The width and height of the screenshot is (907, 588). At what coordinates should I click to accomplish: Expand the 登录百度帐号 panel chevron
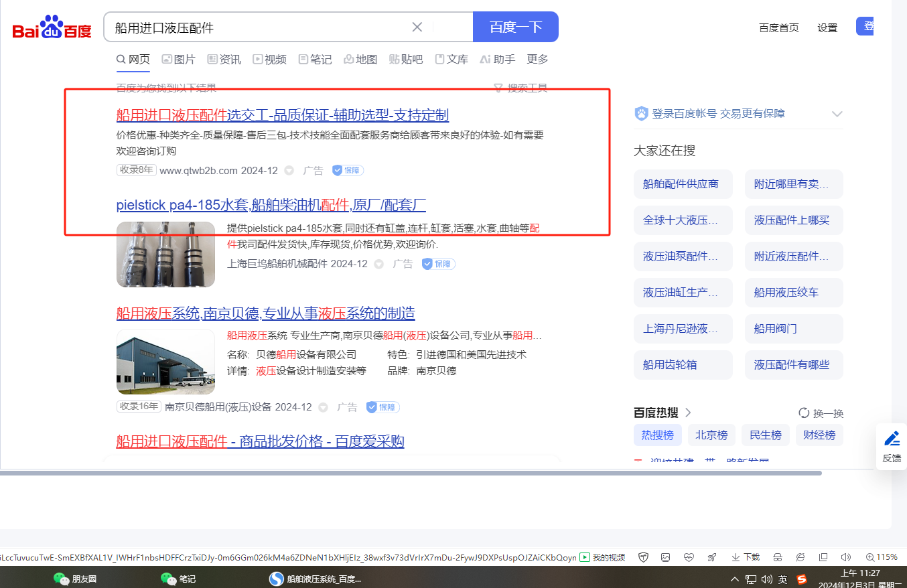click(x=836, y=114)
